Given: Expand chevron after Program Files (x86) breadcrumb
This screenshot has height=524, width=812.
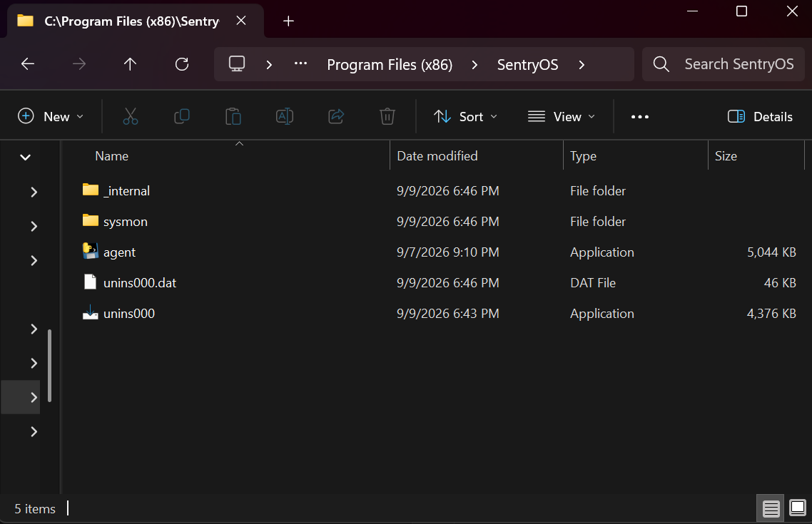Looking at the screenshot, I should [x=474, y=65].
